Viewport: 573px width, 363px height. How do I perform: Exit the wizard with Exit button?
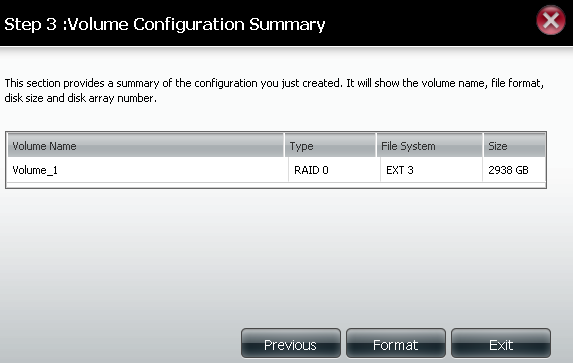[501, 343]
